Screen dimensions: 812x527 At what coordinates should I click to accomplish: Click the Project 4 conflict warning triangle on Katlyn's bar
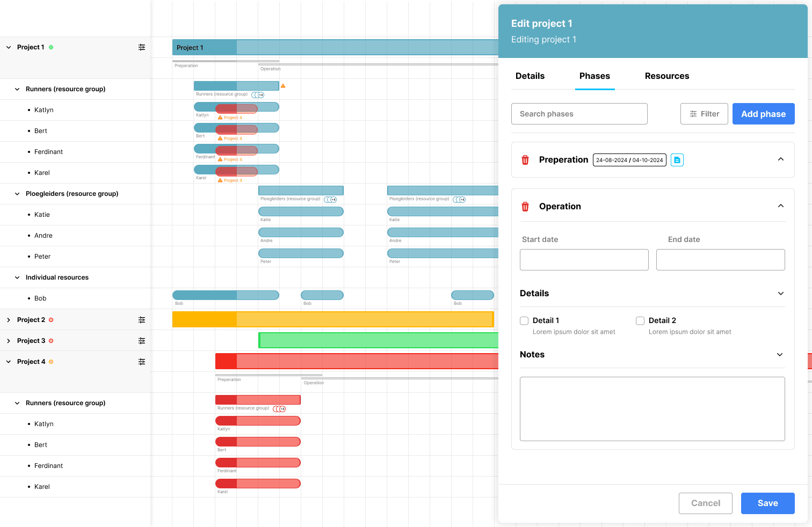219,117
